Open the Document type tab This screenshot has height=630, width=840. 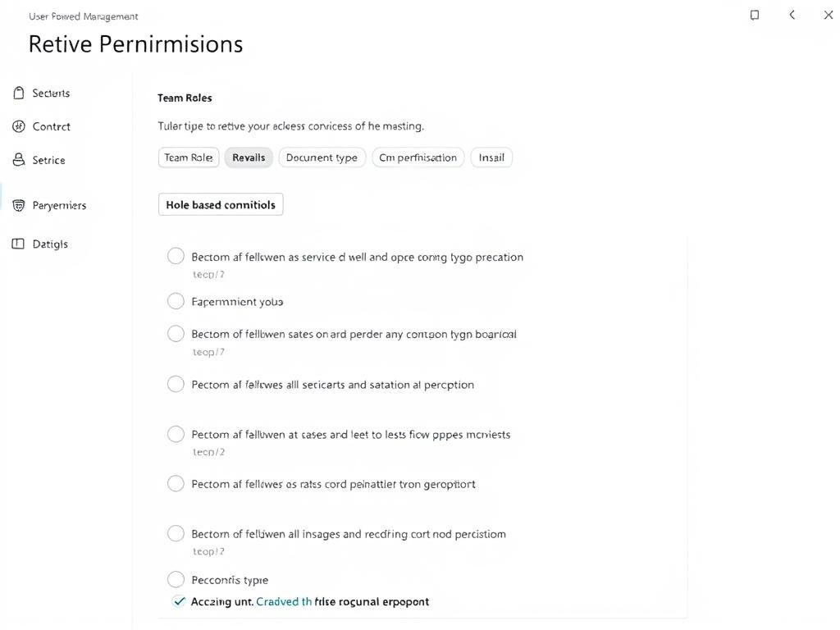[x=322, y=157]
